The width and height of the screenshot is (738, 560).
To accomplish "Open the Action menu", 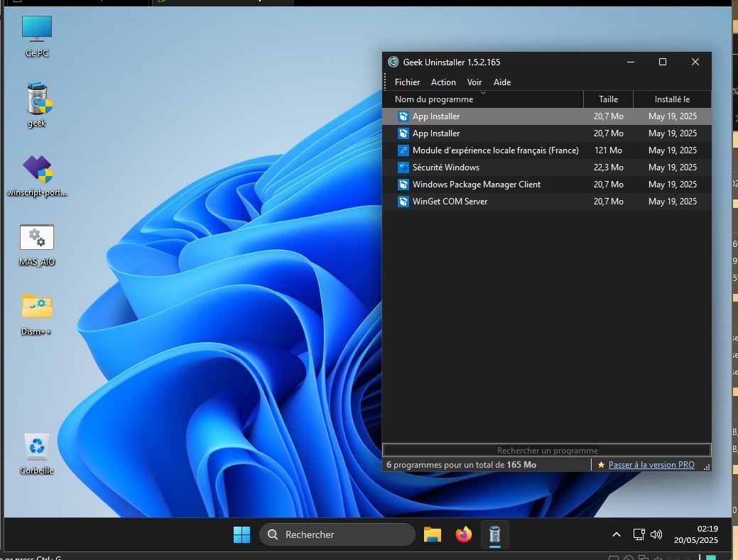I will pyautogui.click(x=443, y=82).
